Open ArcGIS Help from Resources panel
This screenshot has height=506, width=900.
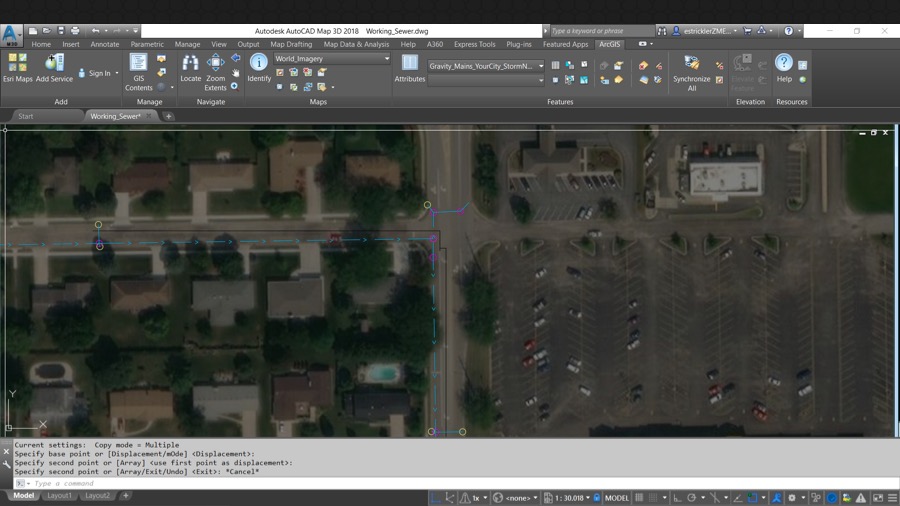click(784, 68)
